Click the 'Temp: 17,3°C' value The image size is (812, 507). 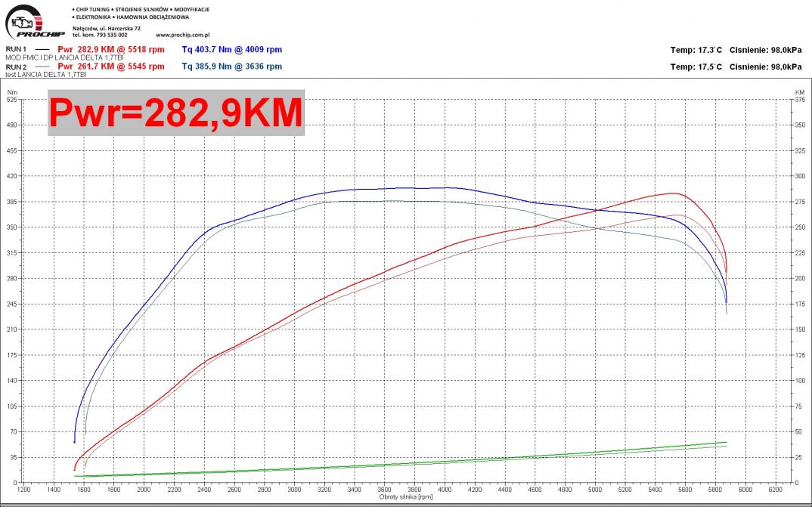coord(696,50)
